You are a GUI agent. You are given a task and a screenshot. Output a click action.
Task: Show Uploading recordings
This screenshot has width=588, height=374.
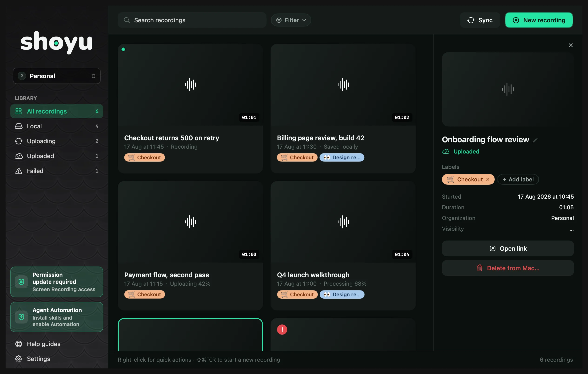(x=57, y=141)
